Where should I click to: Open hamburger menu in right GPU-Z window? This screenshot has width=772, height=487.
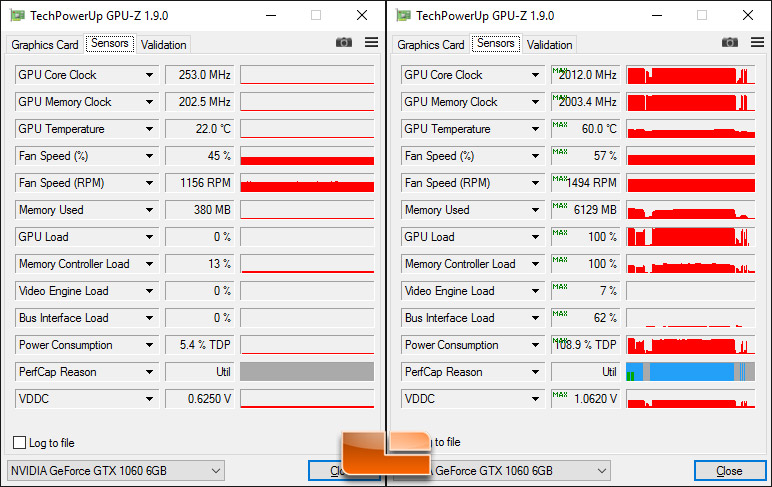point(758,42)
